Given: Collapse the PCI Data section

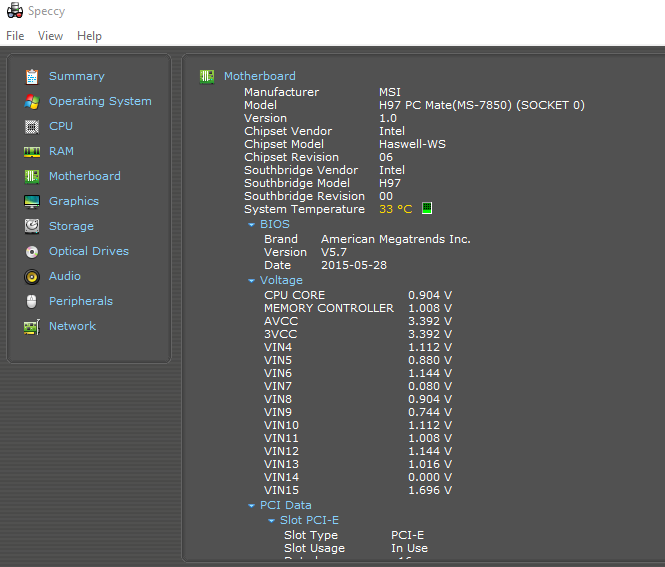Looking at the screenshot, I should point(252,506).
